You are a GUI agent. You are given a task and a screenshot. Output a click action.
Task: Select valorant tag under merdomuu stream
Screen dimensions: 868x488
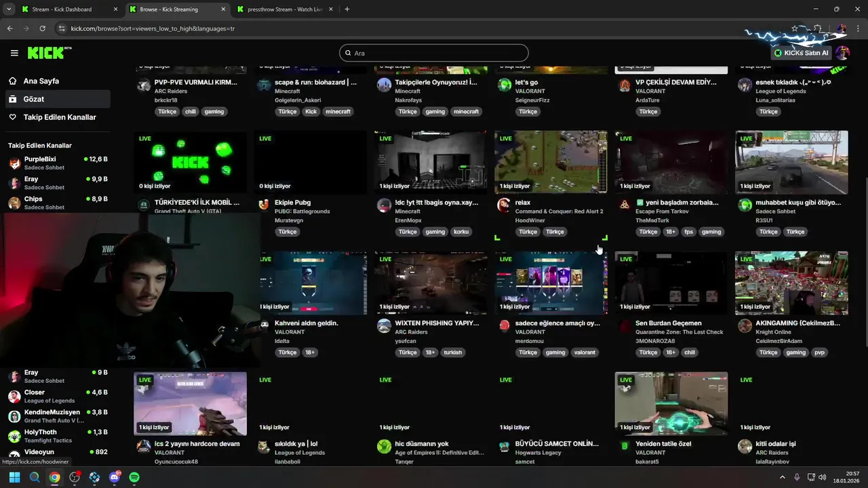tap(585, 352)
